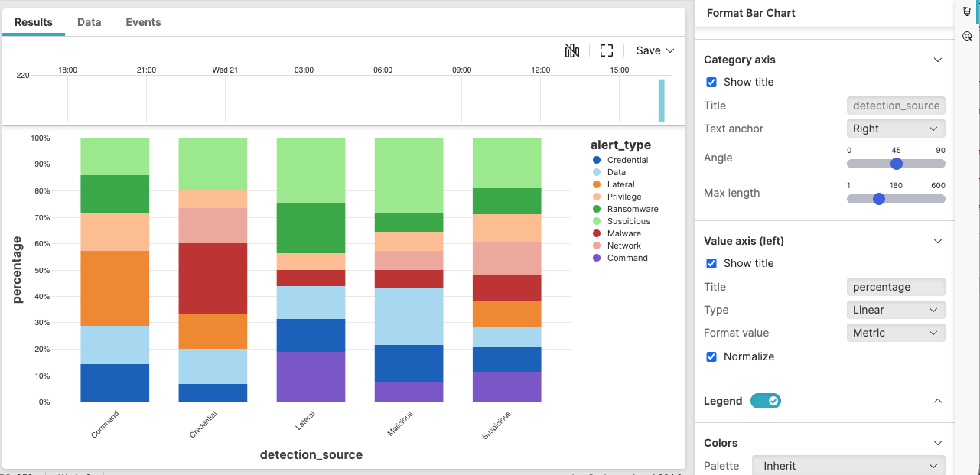
Task: Switch to the Data tab
Action: click(x=89, y=22)
